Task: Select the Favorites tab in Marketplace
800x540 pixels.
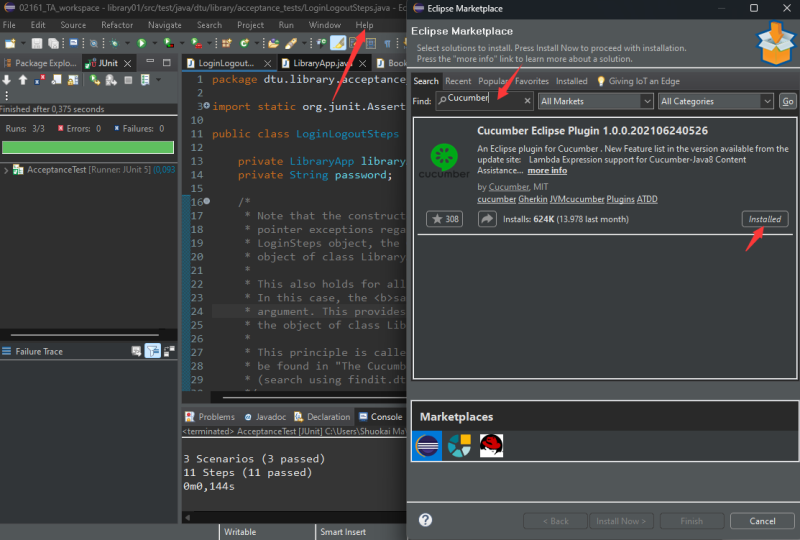Action: [x=532, y=81]
